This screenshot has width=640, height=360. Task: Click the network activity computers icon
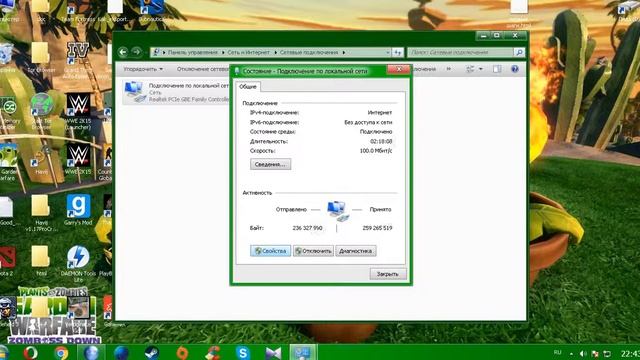pos(338,211)
